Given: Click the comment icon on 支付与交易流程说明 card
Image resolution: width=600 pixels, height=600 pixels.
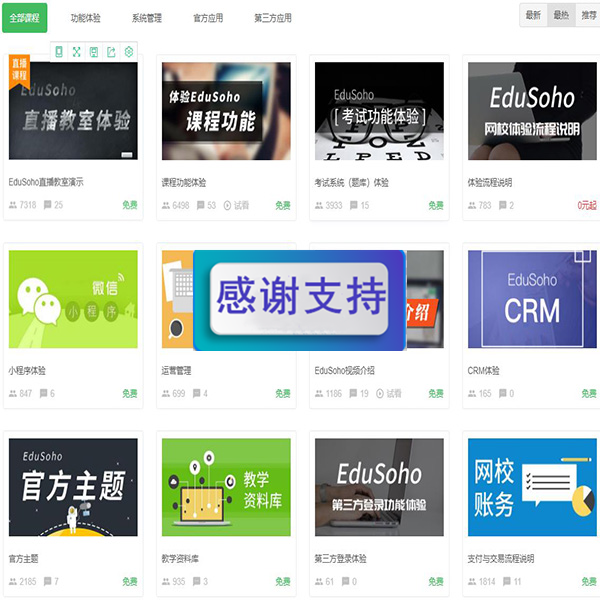Looking at the screenshot, I should pos(507,582).
